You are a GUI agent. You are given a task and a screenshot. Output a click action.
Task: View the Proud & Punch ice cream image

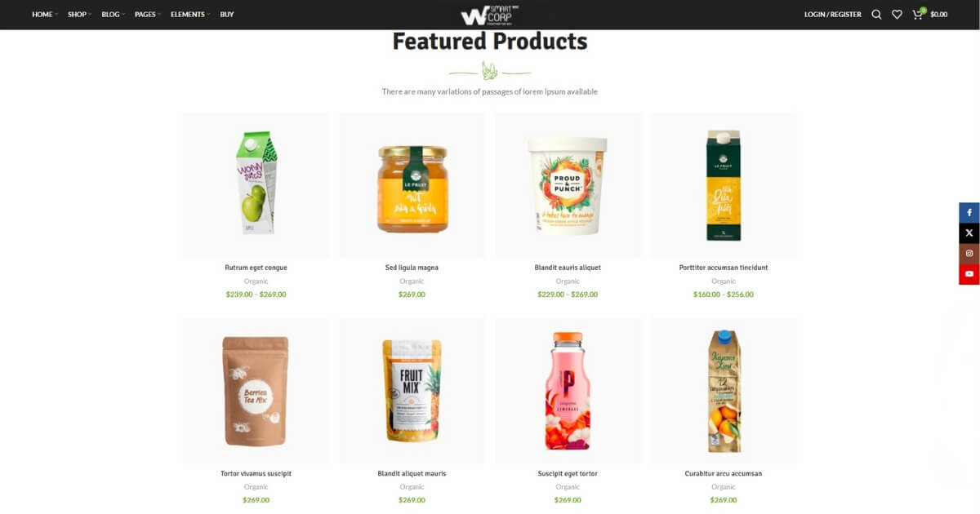[568, 185]
